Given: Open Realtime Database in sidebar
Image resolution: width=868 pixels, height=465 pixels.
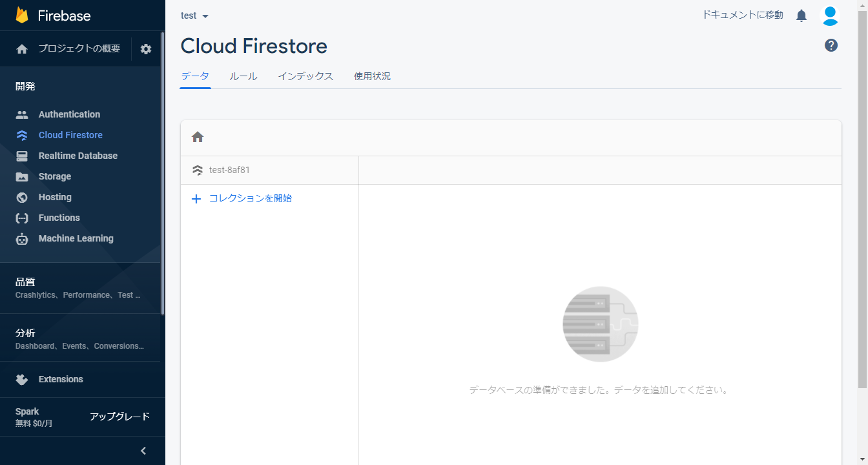Looking at the screenshot, I should [x=78, y=156].
